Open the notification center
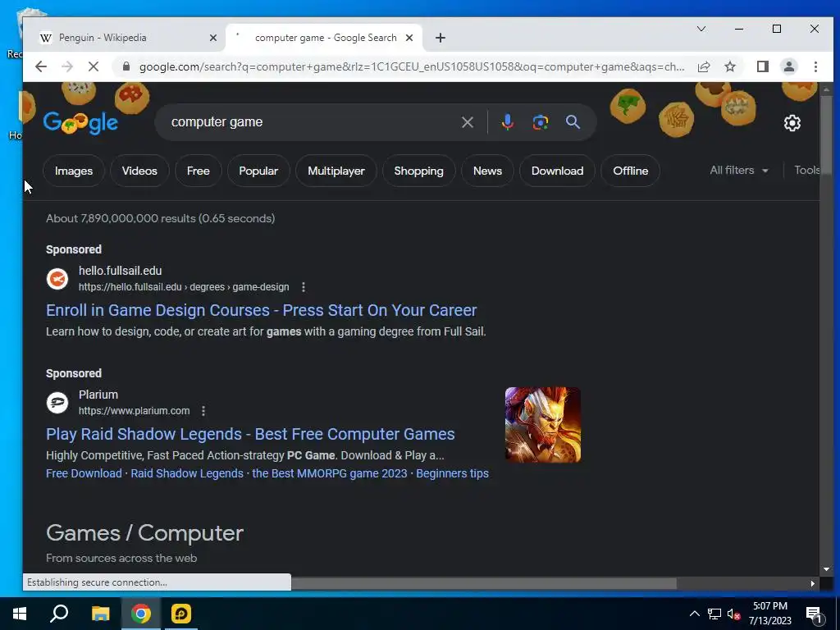Screen dimensions: 840x630 [x=815, y=614]
